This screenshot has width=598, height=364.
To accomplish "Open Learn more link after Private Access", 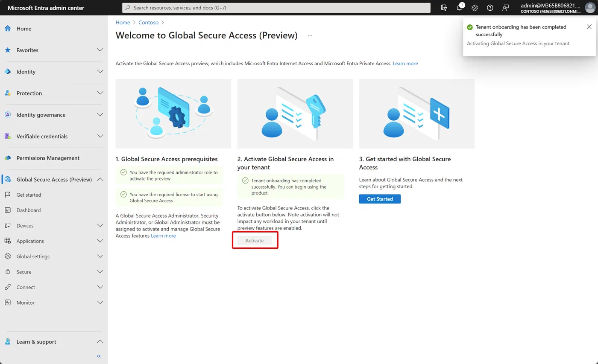I will [405, 64].
